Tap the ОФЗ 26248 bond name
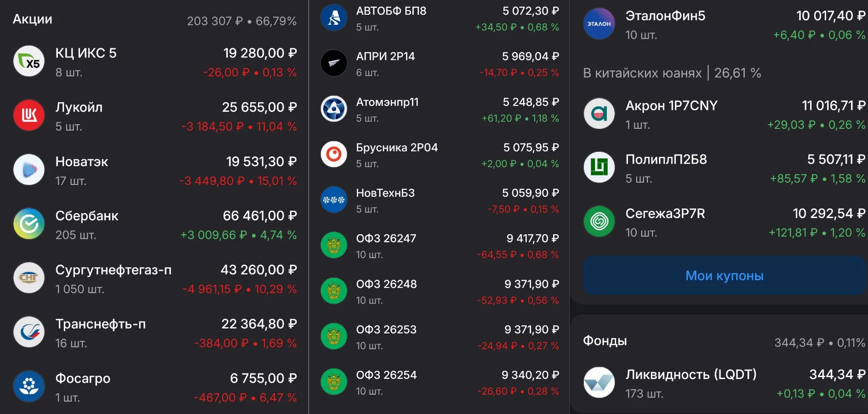This screenshot has width=868, height=414. [386, 284]
